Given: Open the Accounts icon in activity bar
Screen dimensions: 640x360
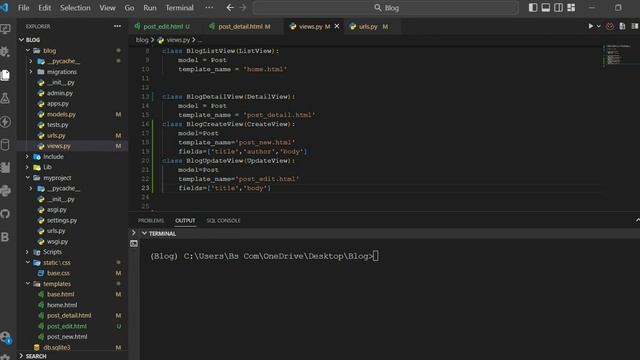Looking at the screenshot, I should pyautogui.click(x=5, y=337).
